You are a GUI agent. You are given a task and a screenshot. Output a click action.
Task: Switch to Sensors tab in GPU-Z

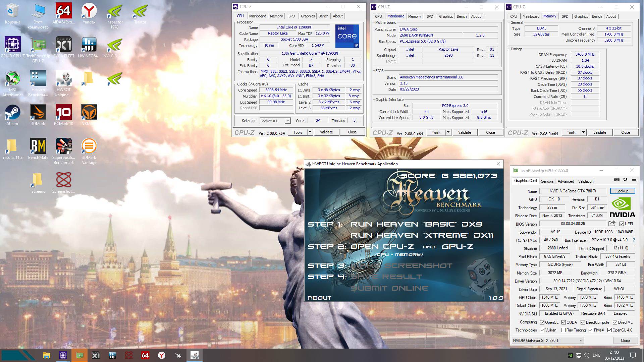pyautogui.click(x=547, y=181)
